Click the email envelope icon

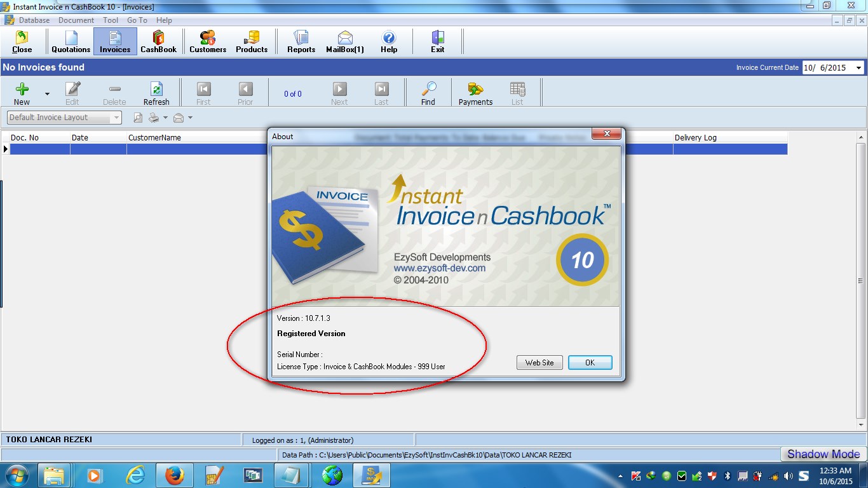coord(179,118)
